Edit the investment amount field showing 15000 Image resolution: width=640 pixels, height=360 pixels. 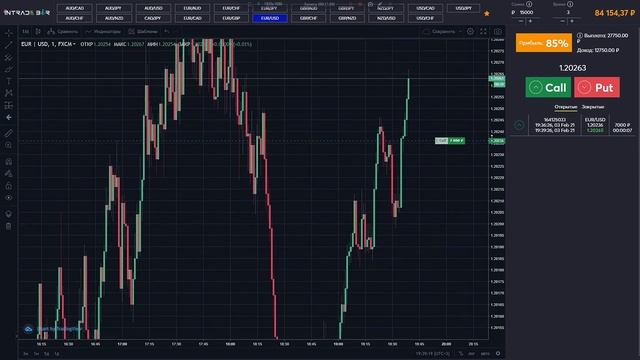click(526, 13)
